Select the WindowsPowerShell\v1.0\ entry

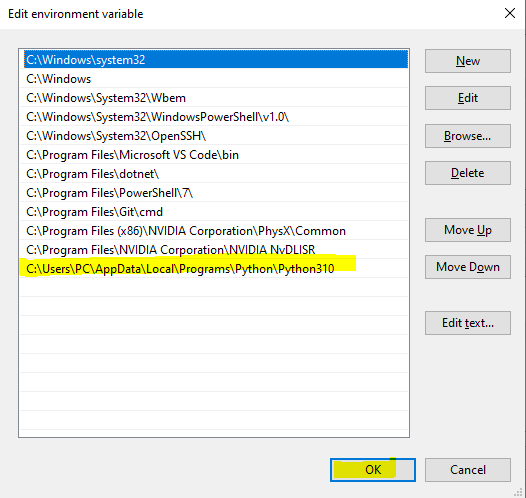214,117
